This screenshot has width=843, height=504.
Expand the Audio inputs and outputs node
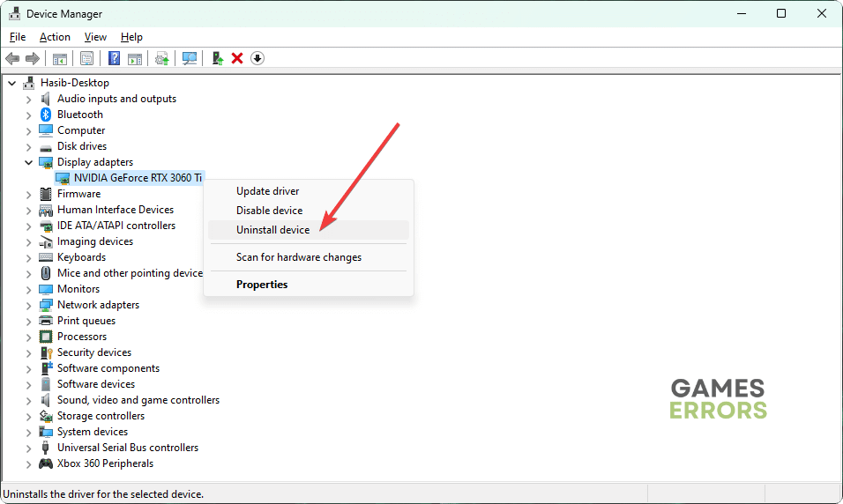(28, 100)
